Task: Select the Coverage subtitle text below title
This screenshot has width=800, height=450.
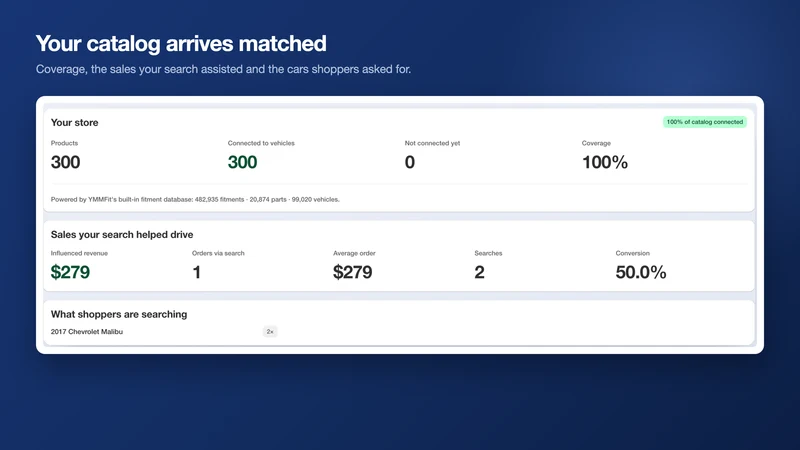Action: (223, 69)
